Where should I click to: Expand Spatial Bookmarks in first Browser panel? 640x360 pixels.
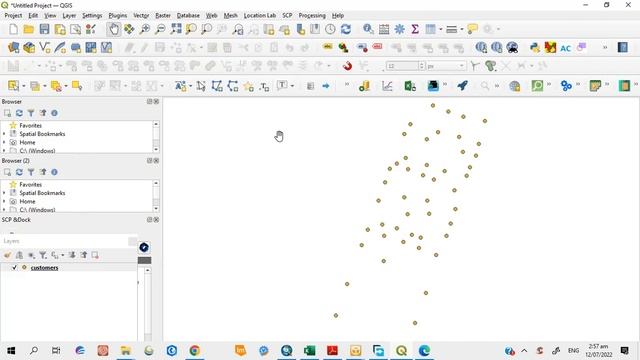pos(4,134)
